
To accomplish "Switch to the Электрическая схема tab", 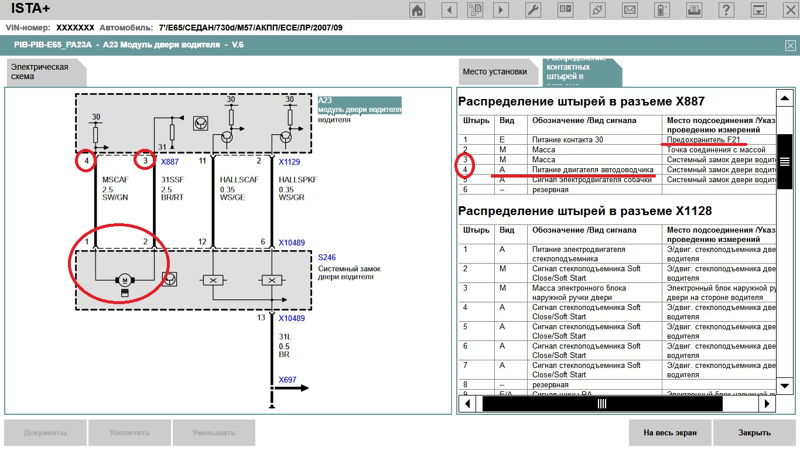I will pyautogui.click(x=40, y=72).
